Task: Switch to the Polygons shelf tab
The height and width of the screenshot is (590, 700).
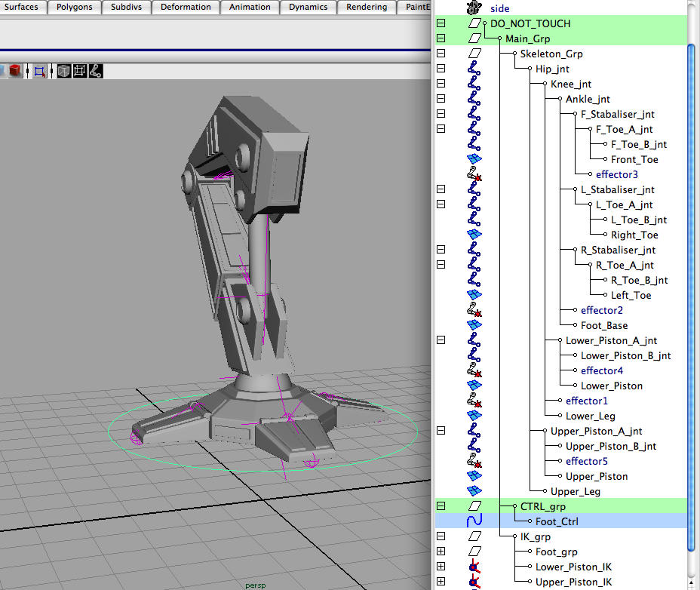Action: click(x=74, y=7)
